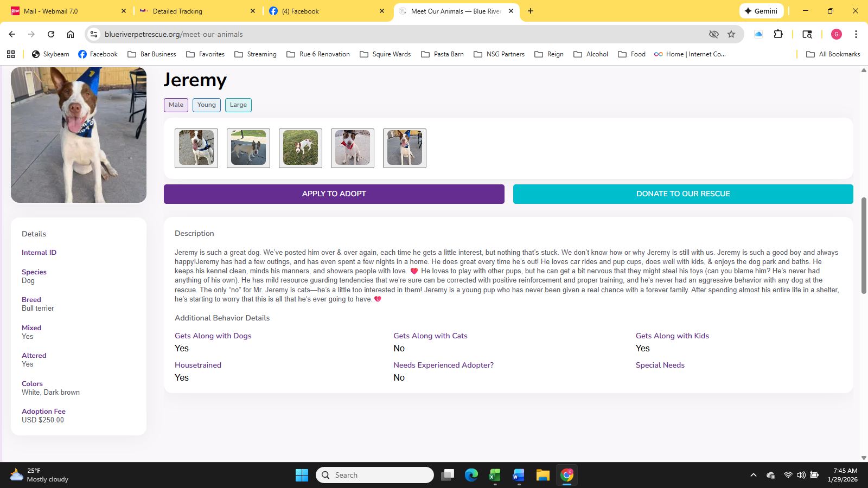The width and height of the screenshot is (868, 488).
Task: Click the Windows taskbar Search box
Action: pyautogui.click(x=375, y=475)
